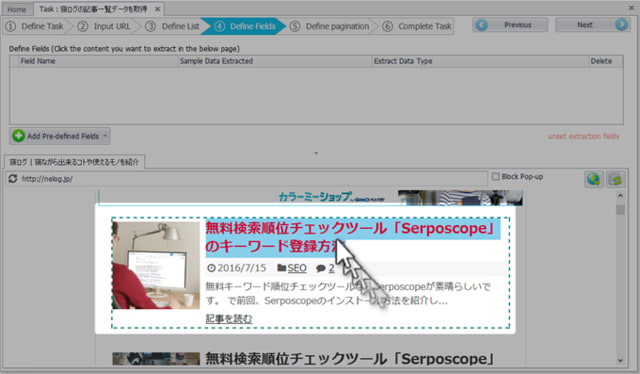
Task: Click the reload icon beside the URL
Action: (x=13, y=179)
